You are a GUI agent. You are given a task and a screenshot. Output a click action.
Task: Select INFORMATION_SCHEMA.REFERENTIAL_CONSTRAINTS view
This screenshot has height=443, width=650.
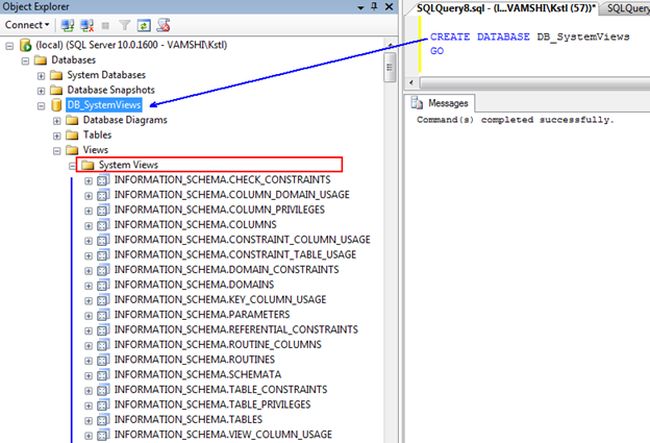[x=236, y=329]
